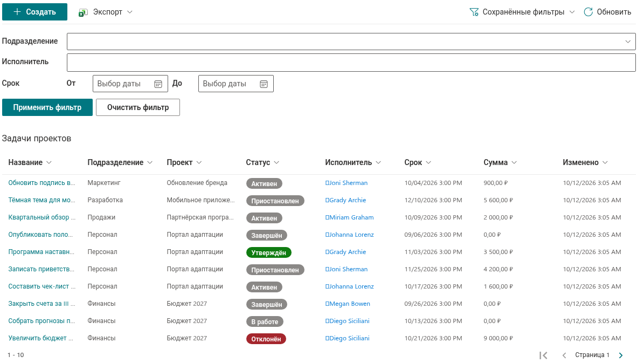644x363 pixels.
Task: Click the 9 000,00 ₽ amount cell
Action: click(x=498, y=338)
